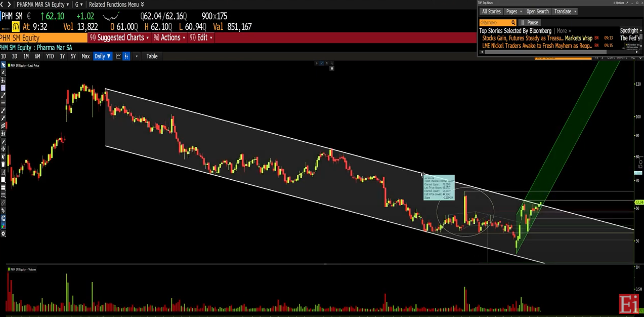
Task: Click the news scrollbar right arrow
Action: (x=636, y=52)
